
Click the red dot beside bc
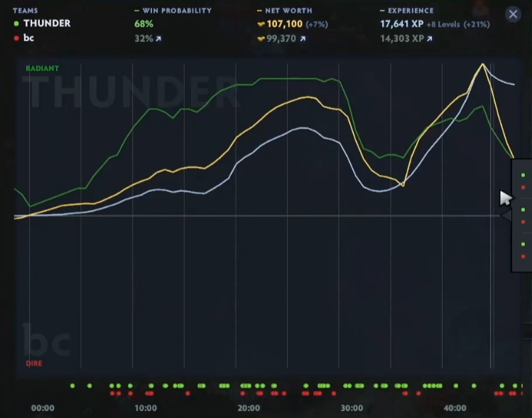click(x=16, y=38)
